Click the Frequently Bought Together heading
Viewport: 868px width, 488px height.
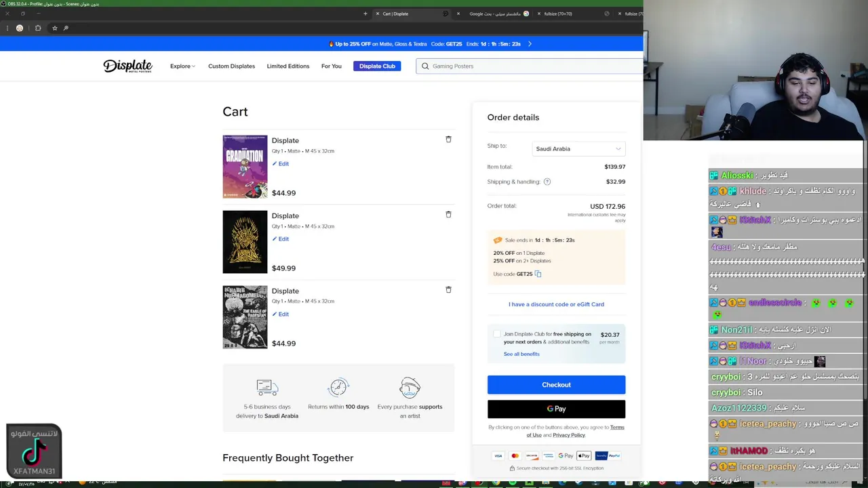click(288, 458)
